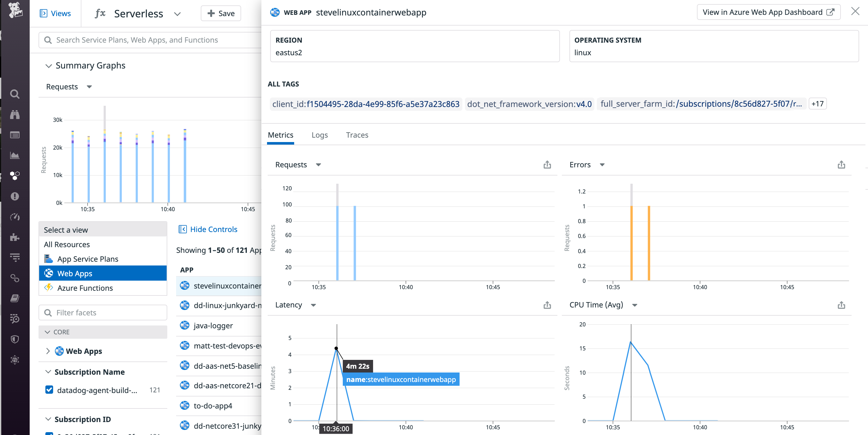This screenshot has height=435, width=868.
Task: Select the Monitors exclamation icon in sidebar
Action: [x=15, y=196]
